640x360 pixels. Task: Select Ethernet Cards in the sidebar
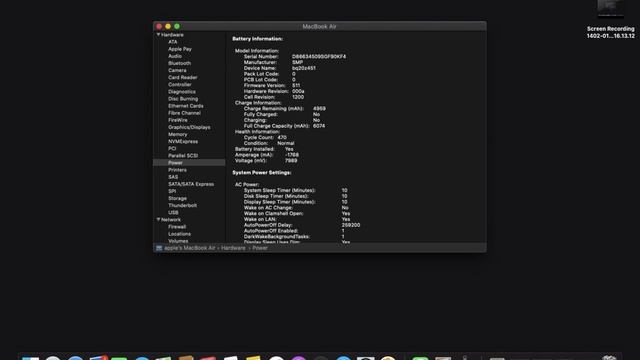[186, 106]
